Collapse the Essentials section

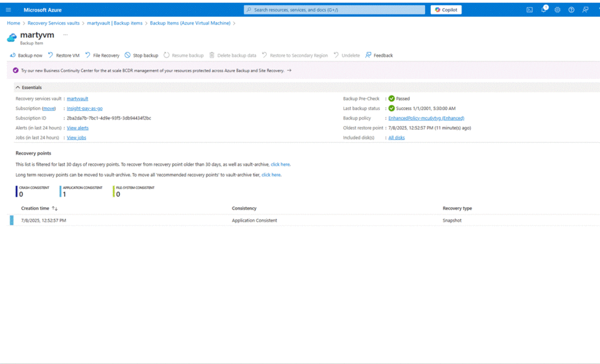tap(18, 87)
